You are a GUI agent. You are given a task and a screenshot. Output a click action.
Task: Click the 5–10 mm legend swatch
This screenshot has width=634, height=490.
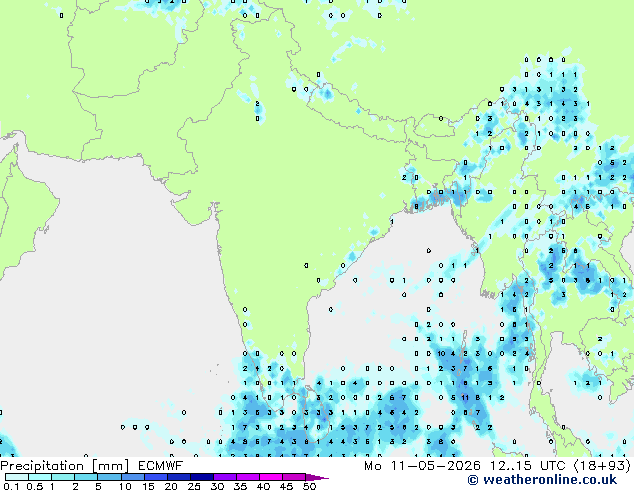tap(109, 477)
